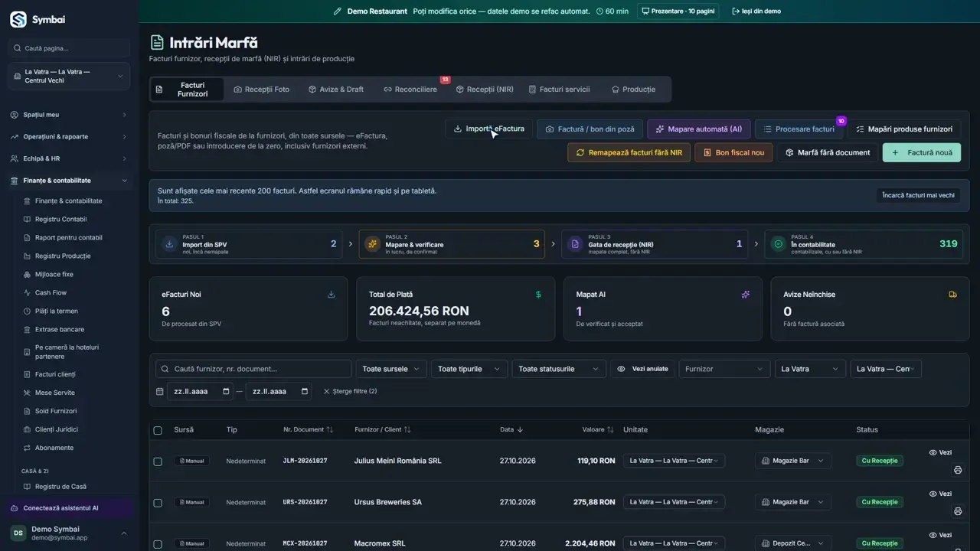The height and width of the screenshot is (551, 980).
Task: Click Încarcă facturi mai vechi button
Action: (918, 195)
